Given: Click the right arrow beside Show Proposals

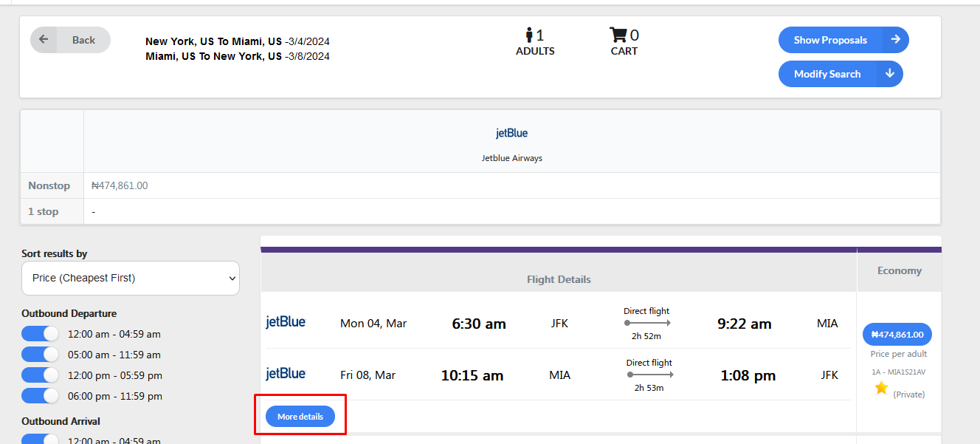Looking at the screenshot, I should point(895,40).
